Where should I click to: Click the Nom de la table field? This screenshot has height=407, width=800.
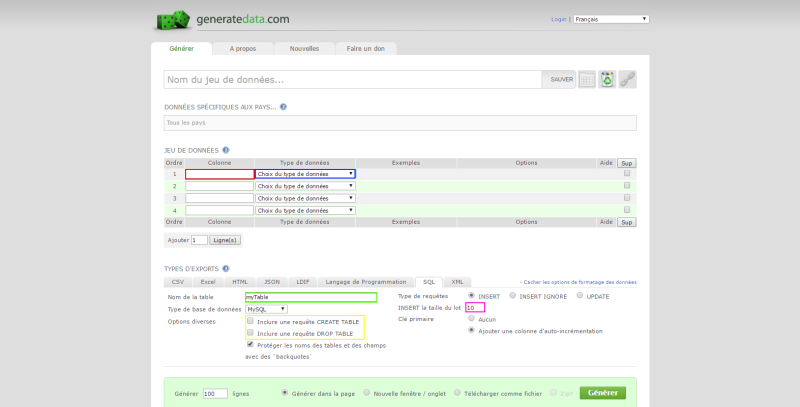pyautogui.click(x=310, y=297)
